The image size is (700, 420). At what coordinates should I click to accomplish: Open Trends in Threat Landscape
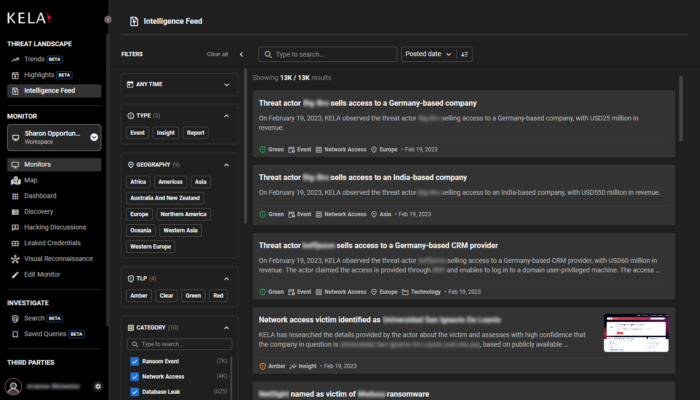34,59
